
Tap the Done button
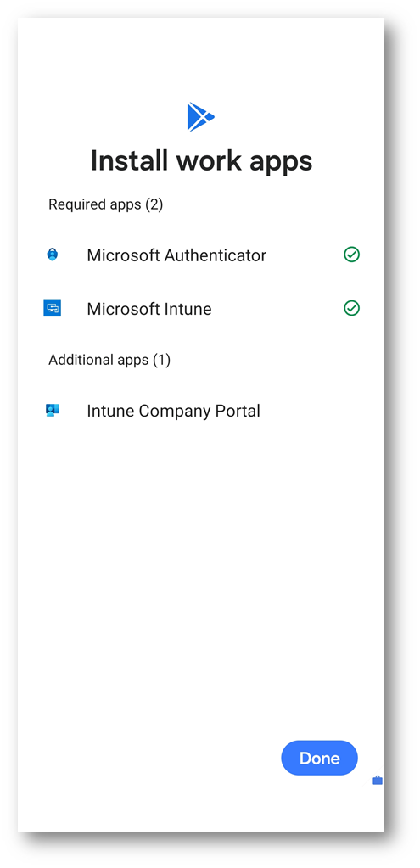pos(319,758)
